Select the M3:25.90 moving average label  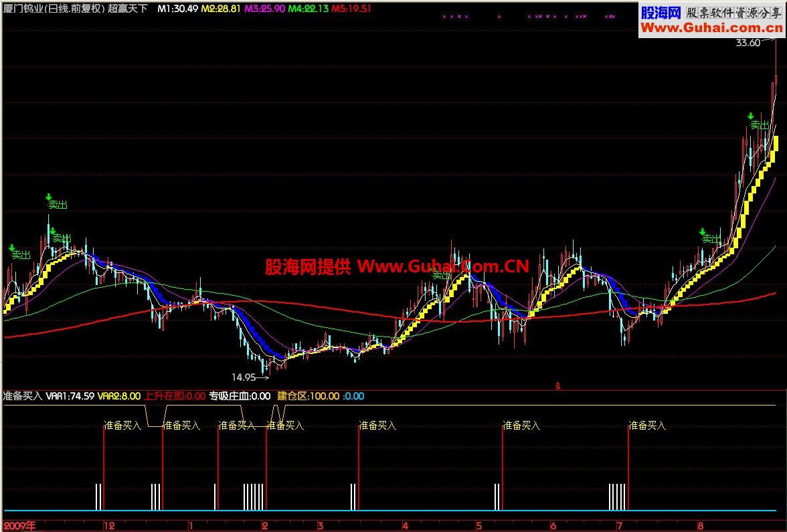coord(264,9)
